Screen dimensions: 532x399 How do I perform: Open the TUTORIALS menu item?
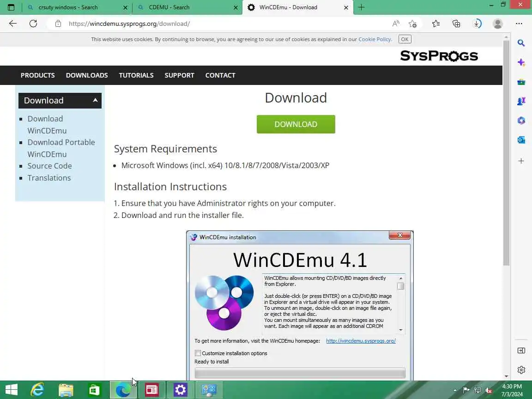coord(136,75)
